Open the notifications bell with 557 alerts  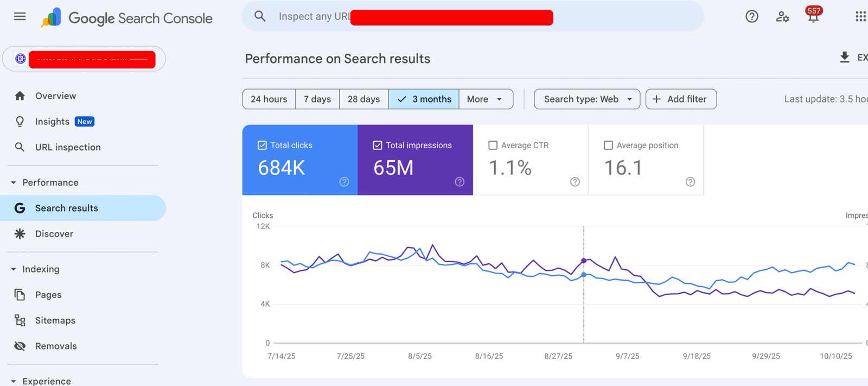(x=813, y=16)
